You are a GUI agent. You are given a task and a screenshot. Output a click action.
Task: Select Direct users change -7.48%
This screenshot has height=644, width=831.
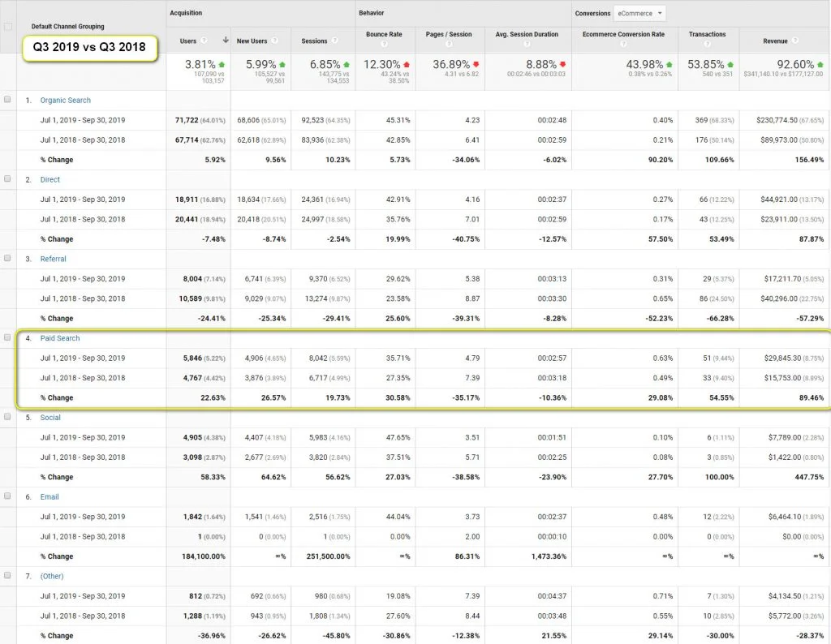213,238
